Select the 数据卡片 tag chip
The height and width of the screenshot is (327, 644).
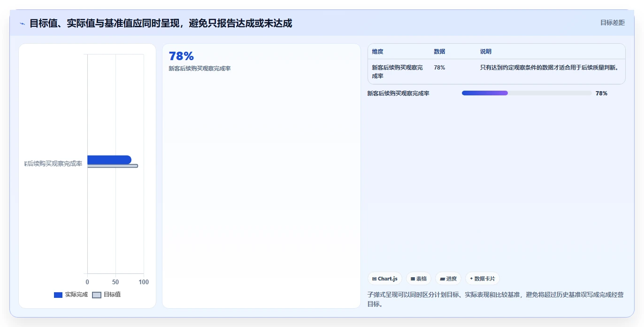point(483,279)
